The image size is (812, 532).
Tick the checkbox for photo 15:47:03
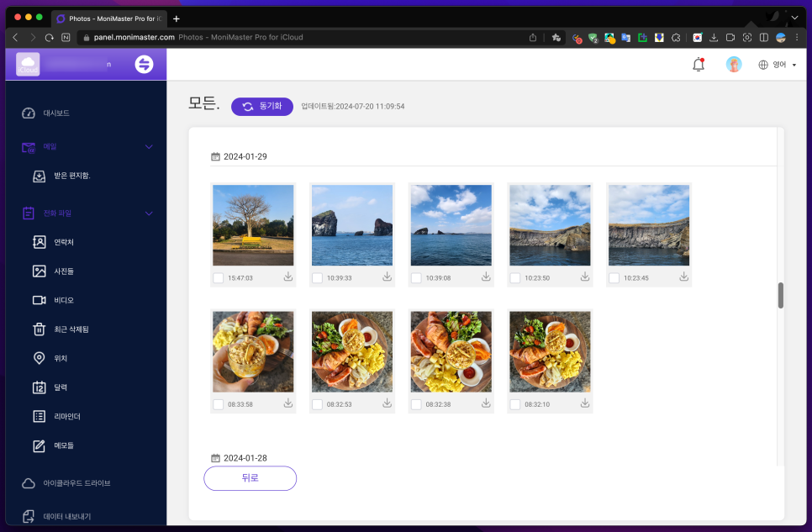coord(219,278)
